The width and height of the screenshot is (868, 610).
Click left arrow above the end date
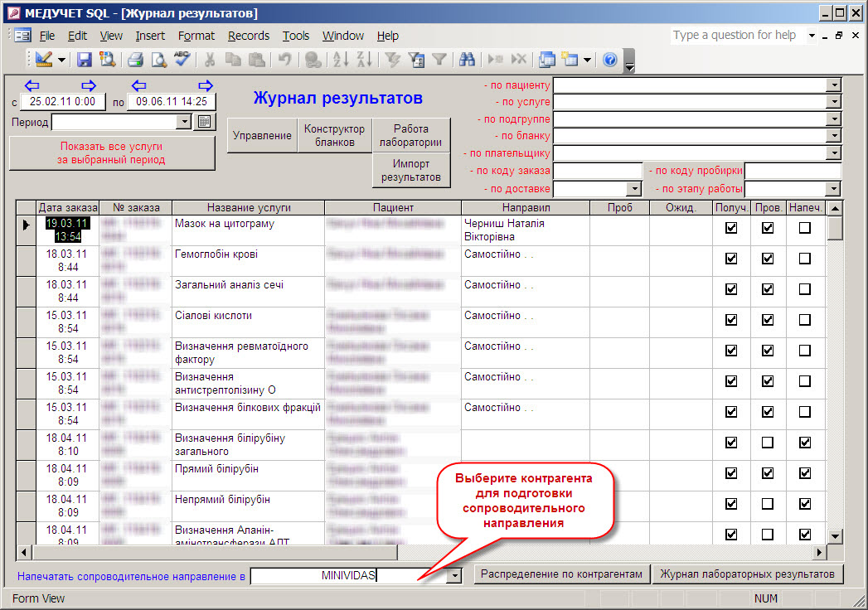tap(139, 85)
